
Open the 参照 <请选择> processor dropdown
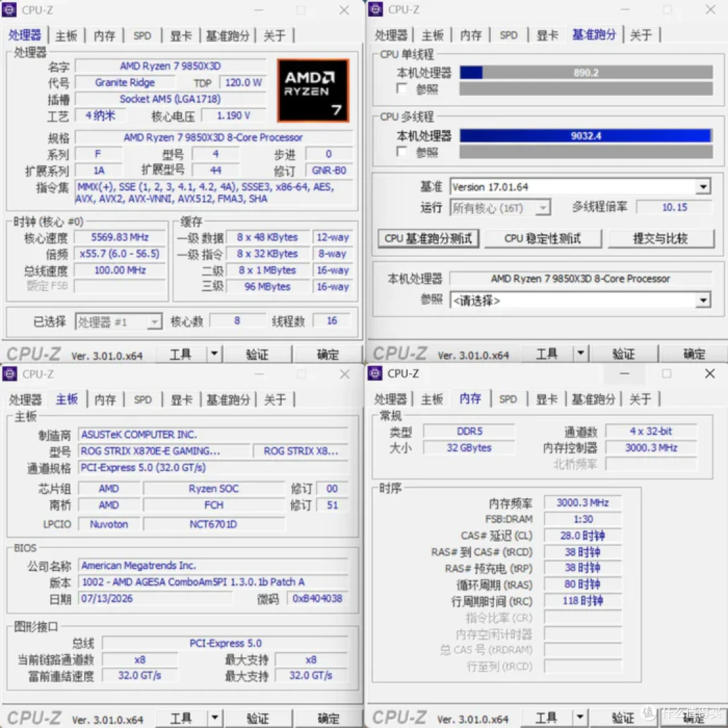703,301
